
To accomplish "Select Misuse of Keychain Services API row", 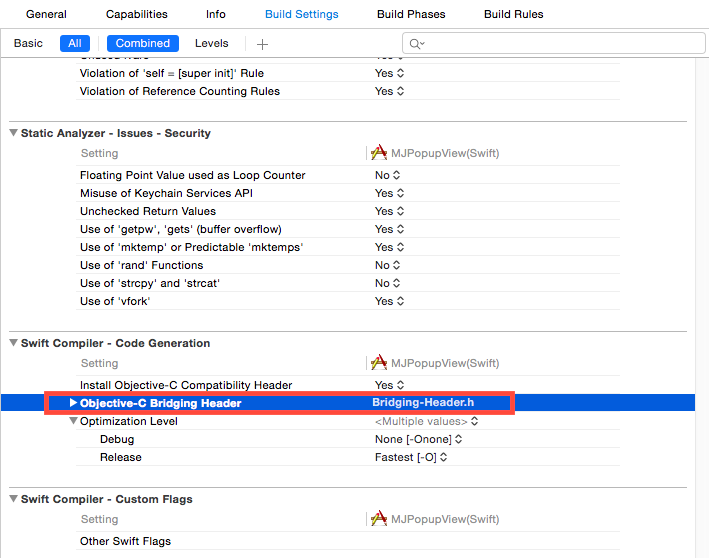I will [x=348, y=193].
